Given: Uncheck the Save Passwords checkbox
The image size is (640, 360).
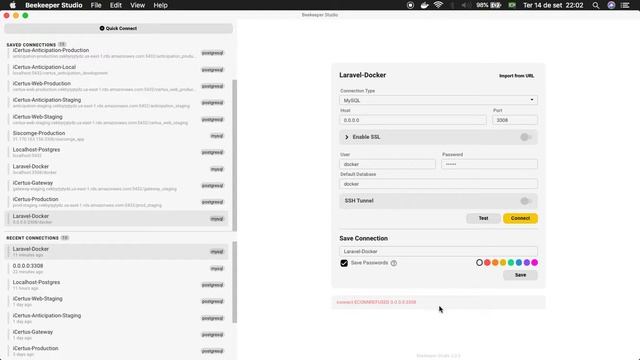Looking at the screenshot, I should pyautogui.click(x=344, y=263).
